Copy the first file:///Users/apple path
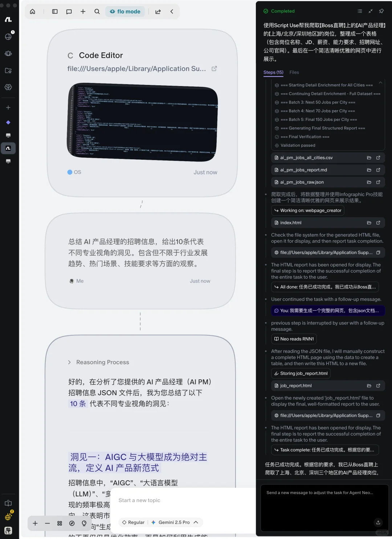The width and height of the screenshot is (392, 539). coord(378,253)
